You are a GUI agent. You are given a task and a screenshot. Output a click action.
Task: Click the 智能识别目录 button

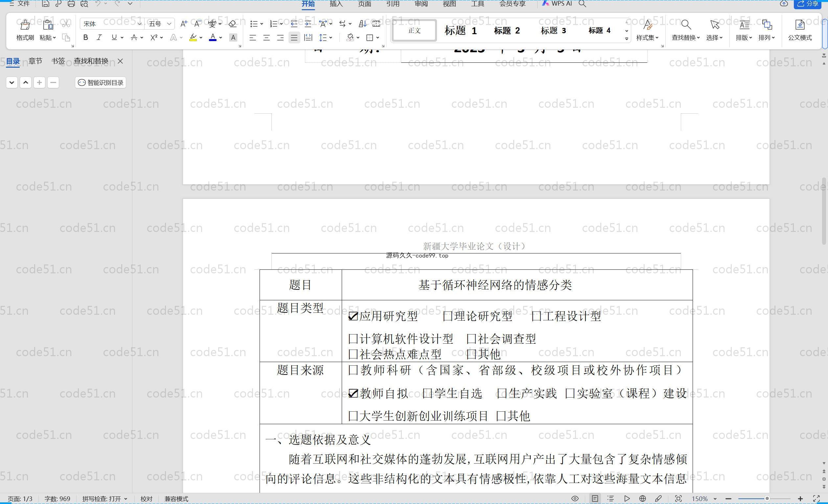[101, 83]
